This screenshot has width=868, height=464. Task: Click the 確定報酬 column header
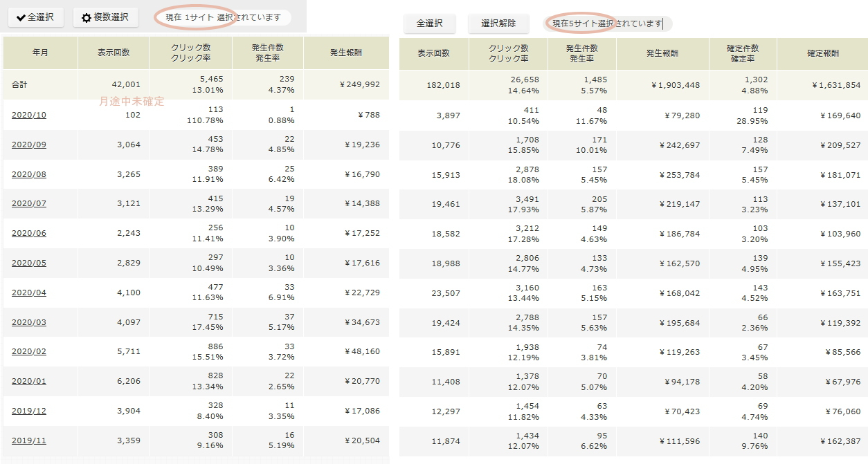tap(822, 53)
